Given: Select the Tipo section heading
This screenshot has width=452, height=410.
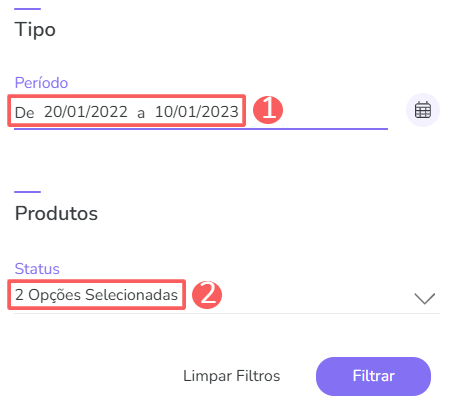Looking at the screenshot, I should [x=35, y=29].
